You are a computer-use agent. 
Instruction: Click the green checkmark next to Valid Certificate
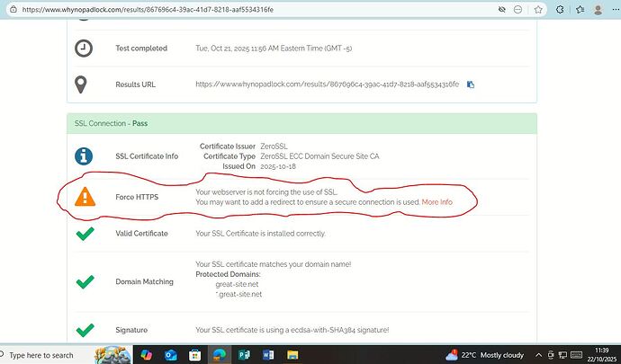(85, 234)
